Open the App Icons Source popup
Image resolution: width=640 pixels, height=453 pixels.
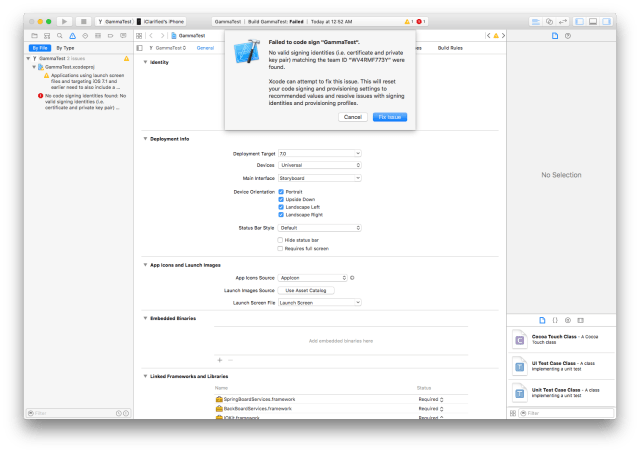coord(313,278)
